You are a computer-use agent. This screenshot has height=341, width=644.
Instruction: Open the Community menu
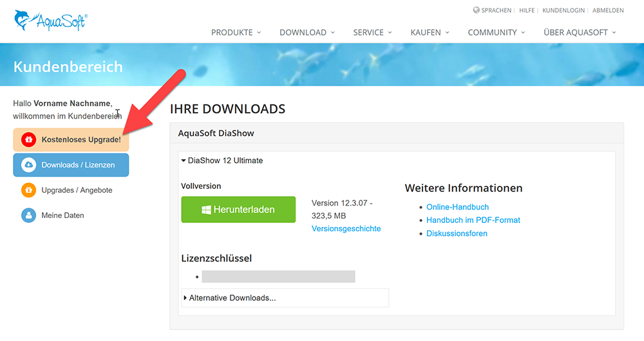click(496, 32)
